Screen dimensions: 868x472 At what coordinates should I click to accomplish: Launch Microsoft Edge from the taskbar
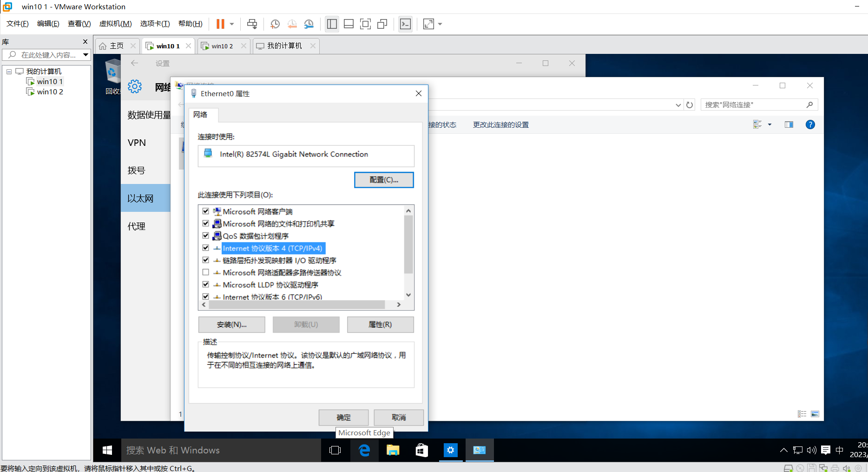(x=364, y=450)
